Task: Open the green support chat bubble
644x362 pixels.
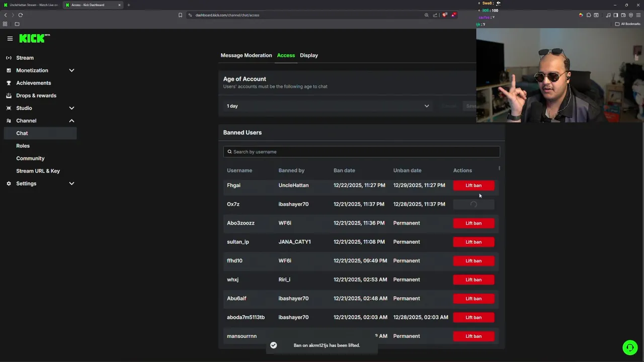Action: (x=630, y=347)
